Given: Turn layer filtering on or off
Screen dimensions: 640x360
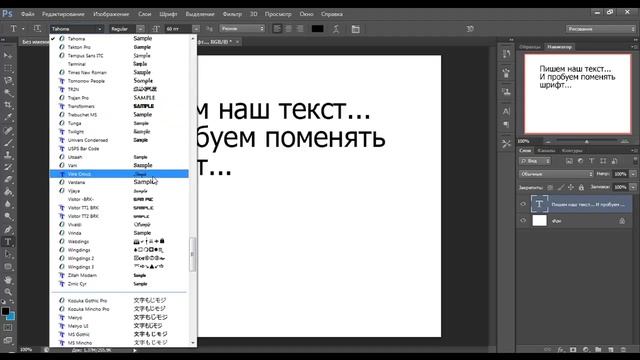Looking at the screenshot, I should [635, 161].
